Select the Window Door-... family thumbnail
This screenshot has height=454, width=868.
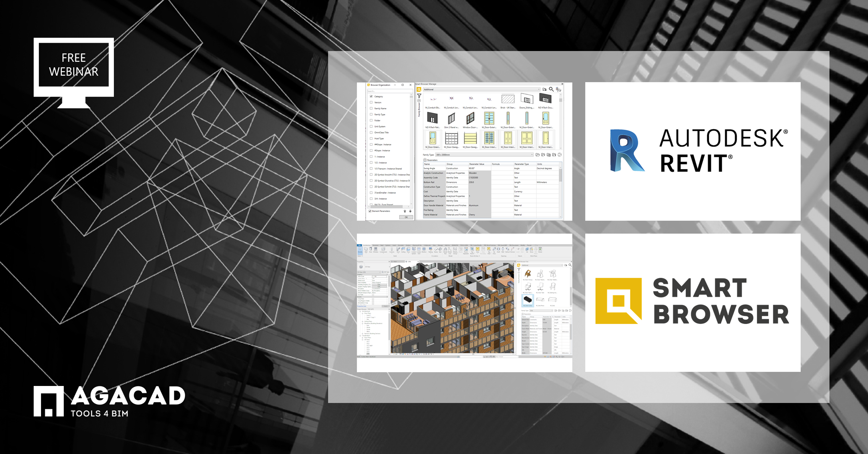[470, 120]
